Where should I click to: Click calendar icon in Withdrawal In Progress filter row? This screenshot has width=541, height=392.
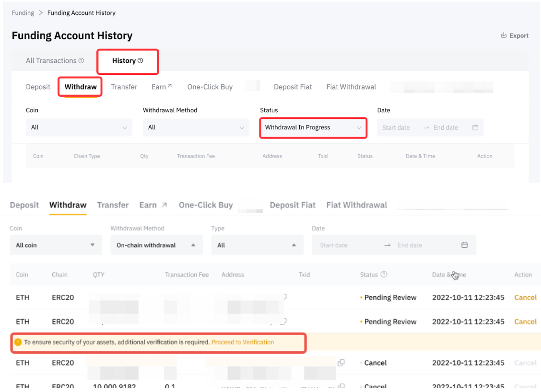[475, 127]
